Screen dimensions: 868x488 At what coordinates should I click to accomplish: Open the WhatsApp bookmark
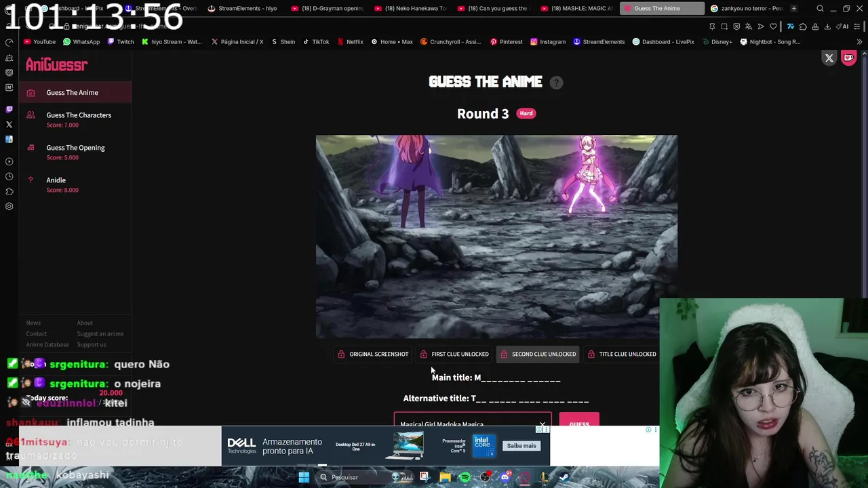81,41
